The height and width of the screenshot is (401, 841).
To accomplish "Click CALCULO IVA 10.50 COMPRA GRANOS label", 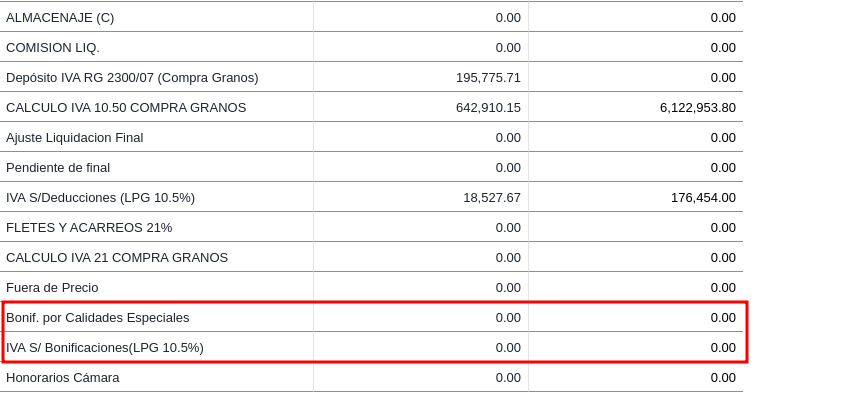I will click(x=126, y=107).
